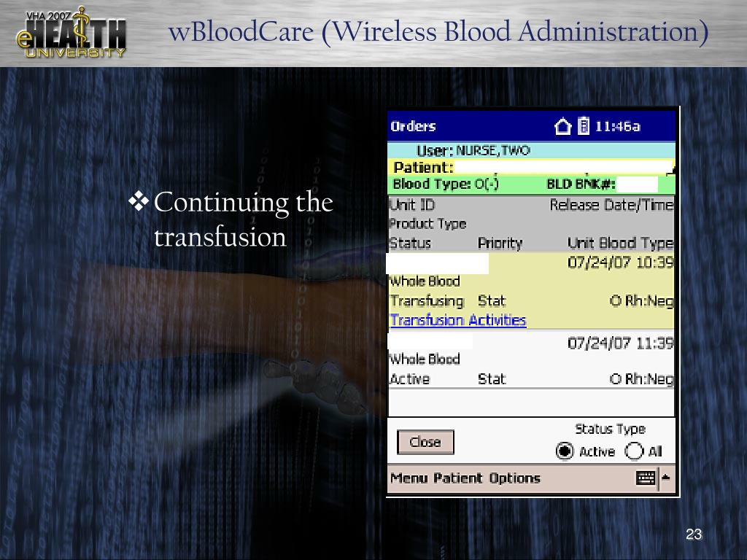Screen dimensions: 747x560
Task: Tap the Home icon in the Orders title bar
Action: coord(562,127)
